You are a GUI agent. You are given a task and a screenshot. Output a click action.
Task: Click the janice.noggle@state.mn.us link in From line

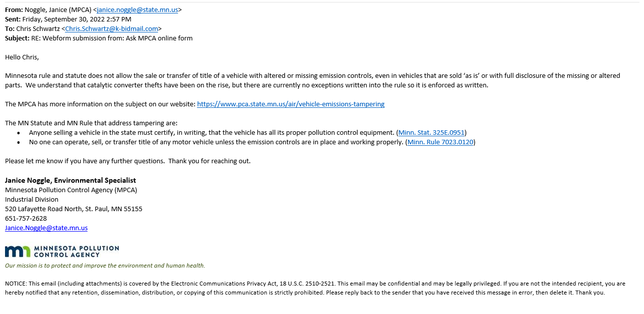pyautogui.click(x=137, y=10)
